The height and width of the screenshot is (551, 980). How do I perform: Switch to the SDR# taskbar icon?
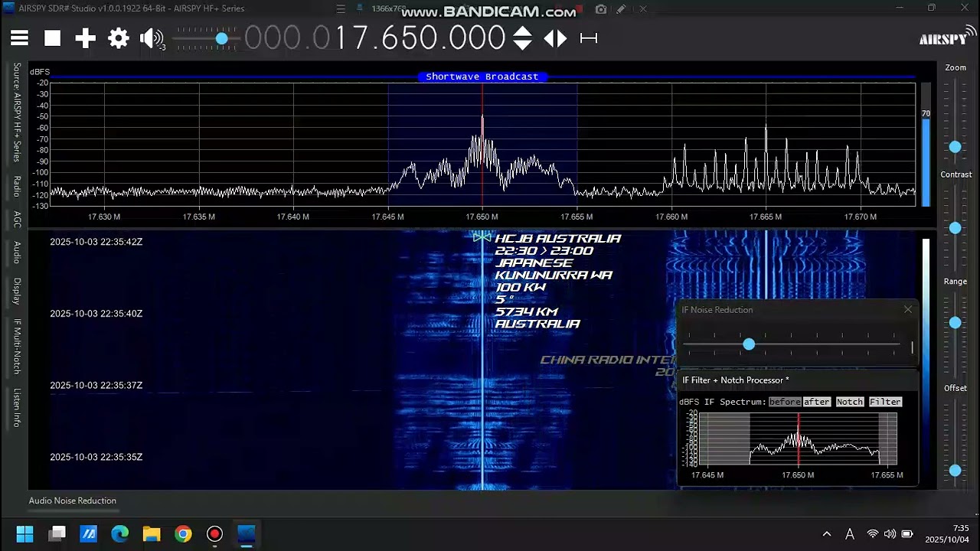[x=246, y=533]
